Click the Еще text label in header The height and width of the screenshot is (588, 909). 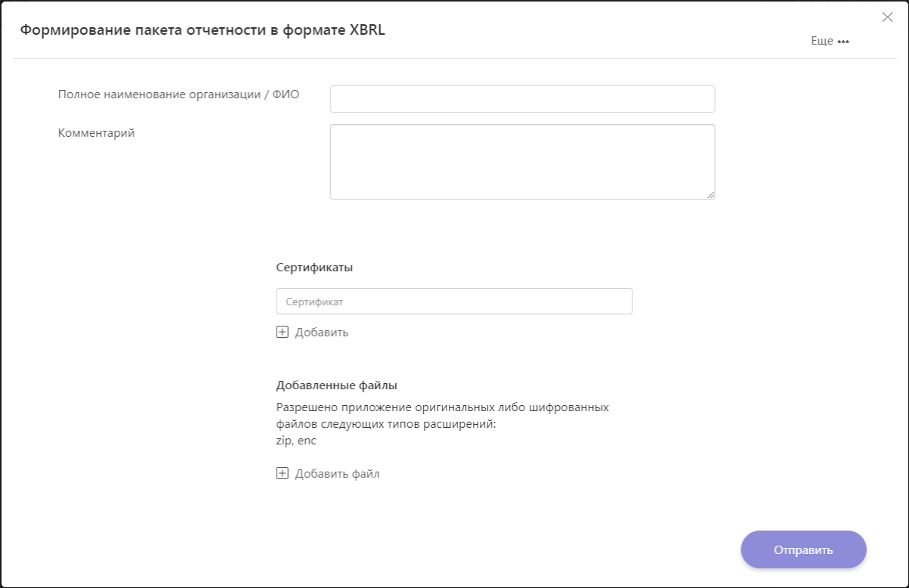click(822, 41)
